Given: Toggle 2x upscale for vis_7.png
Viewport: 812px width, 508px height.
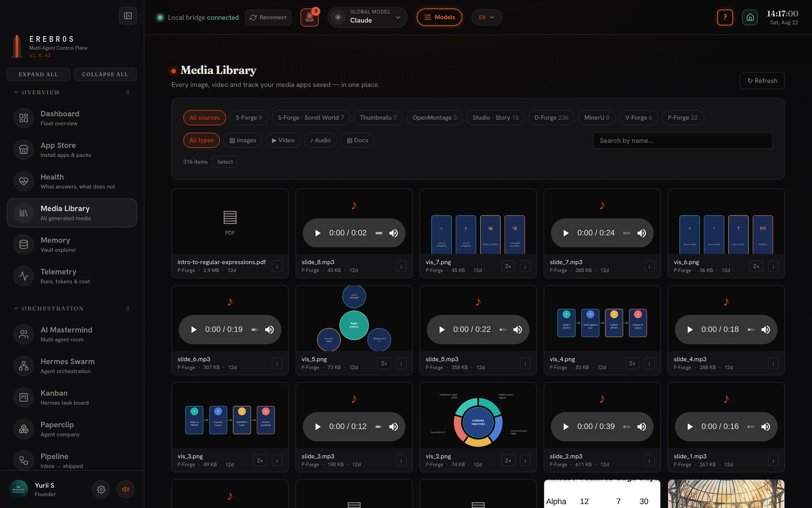Looking at the screenshot, I should [508, 266].
